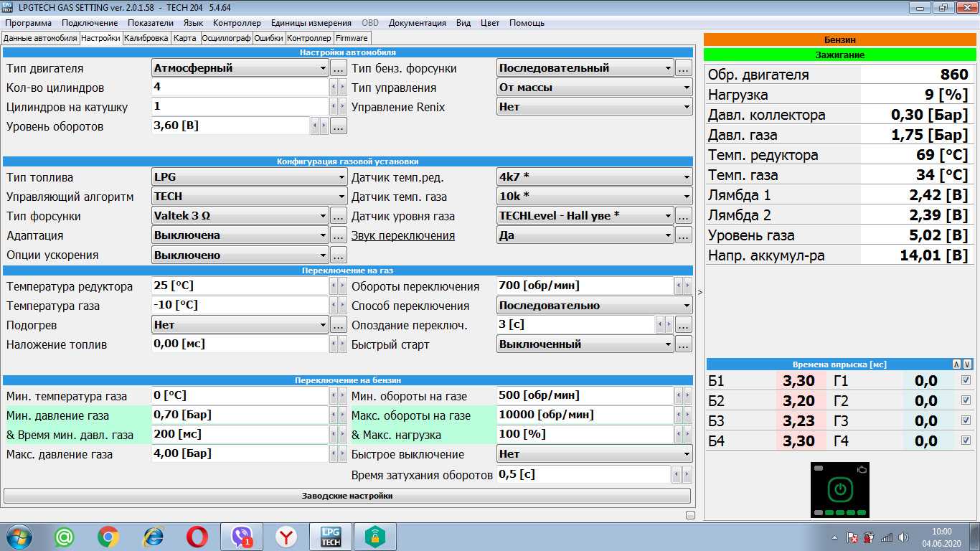Click the volume icon in system tray
The image size is (980, 551).
pos(903,537)
